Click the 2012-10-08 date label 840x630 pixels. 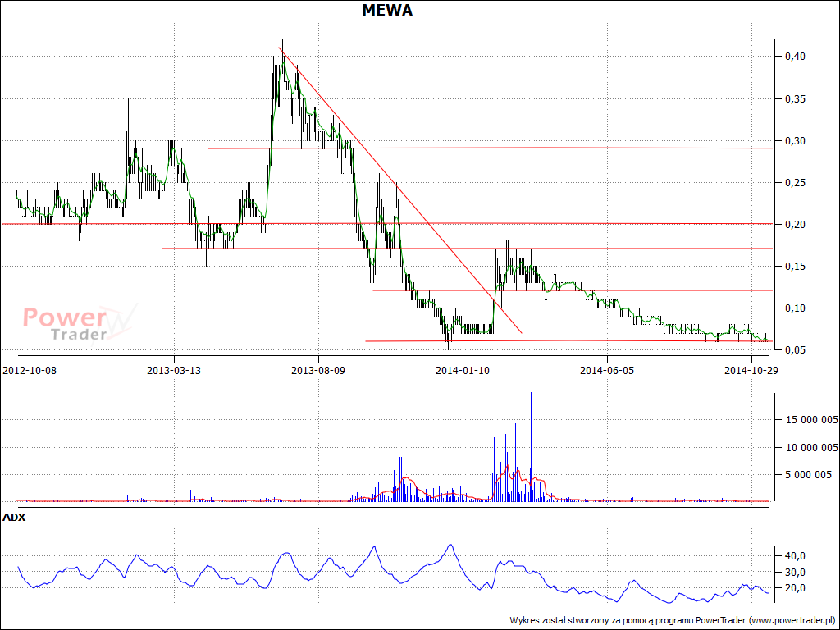pos(30,370)
